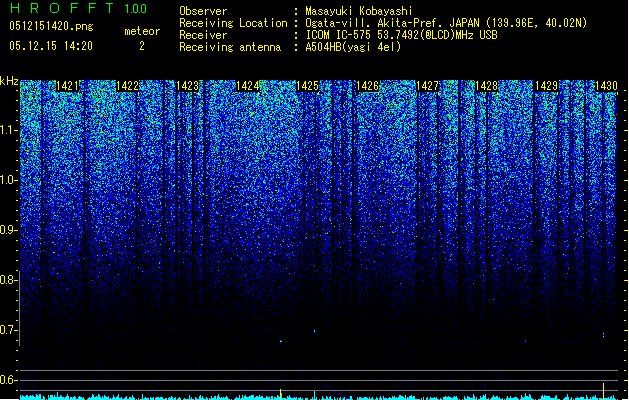The image size is (629, 400).
Task: Click the 1430 time marker
Action: pos(606,86)
